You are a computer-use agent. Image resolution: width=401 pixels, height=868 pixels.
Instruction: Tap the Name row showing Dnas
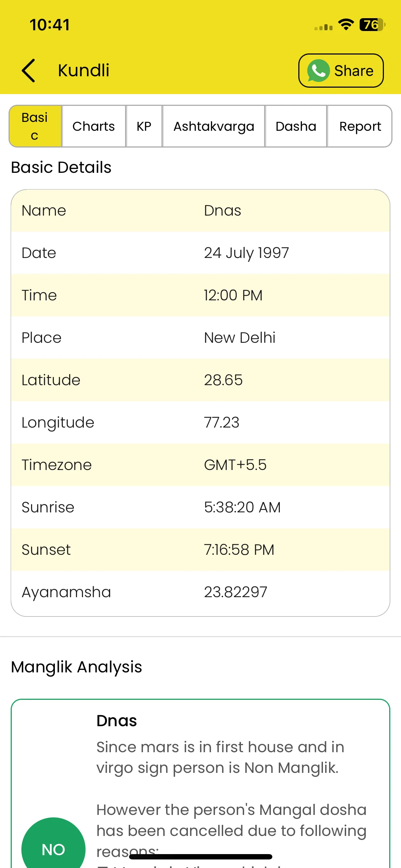[x=200, y=211]
